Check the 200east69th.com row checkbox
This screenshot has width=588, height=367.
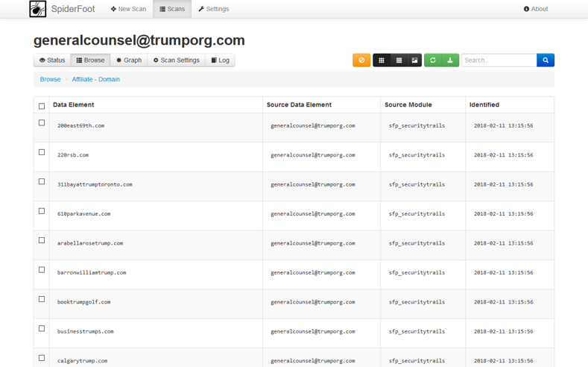point(42,123)
